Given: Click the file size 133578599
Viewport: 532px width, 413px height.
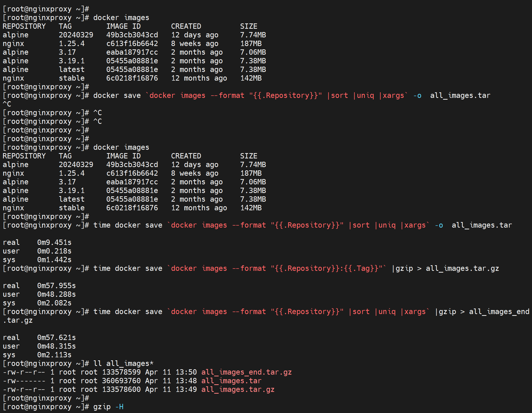Looking at the screenshot, I should point(121,372).
